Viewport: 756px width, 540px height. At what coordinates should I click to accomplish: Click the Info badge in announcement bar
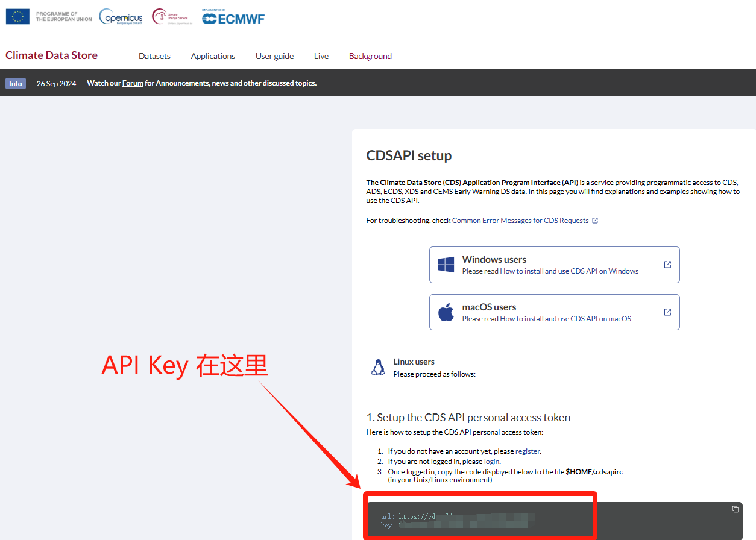16,83
